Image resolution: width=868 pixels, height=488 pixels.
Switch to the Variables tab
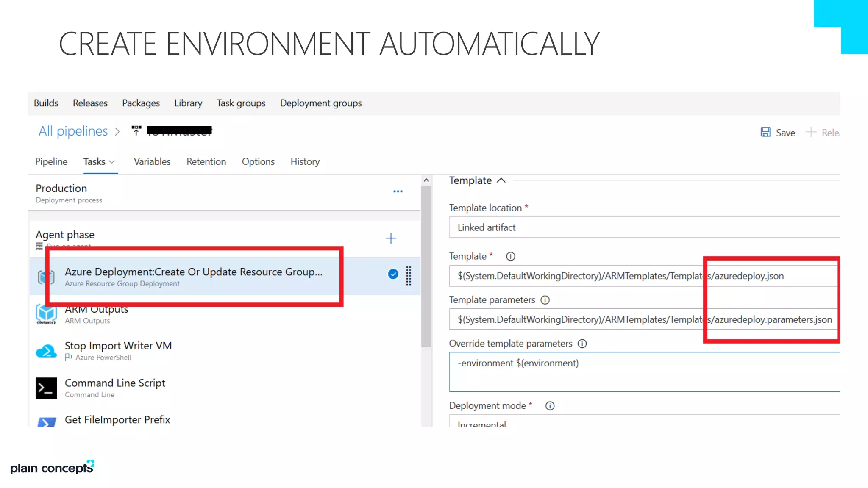coord(152,162)
